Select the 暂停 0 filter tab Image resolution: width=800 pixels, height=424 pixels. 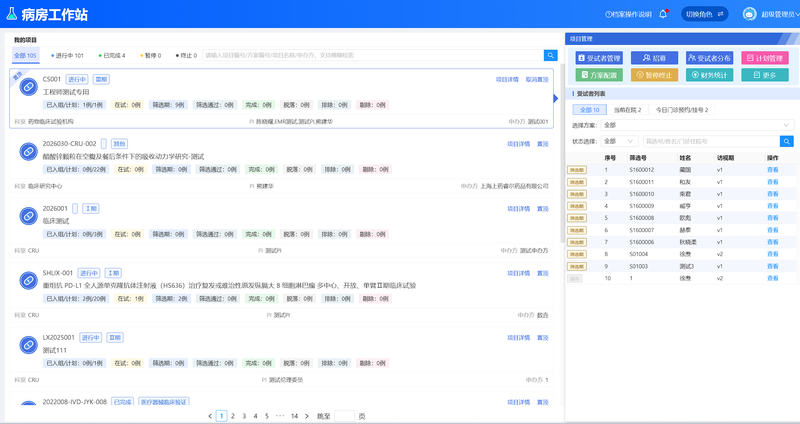[151, 55]
